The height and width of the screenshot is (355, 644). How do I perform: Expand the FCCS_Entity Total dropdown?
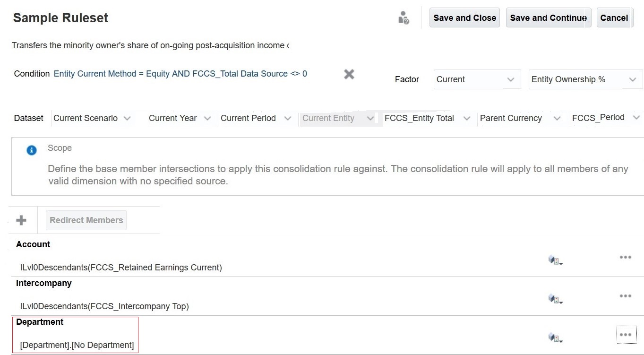pyautogui.click(x=467, y=118)
